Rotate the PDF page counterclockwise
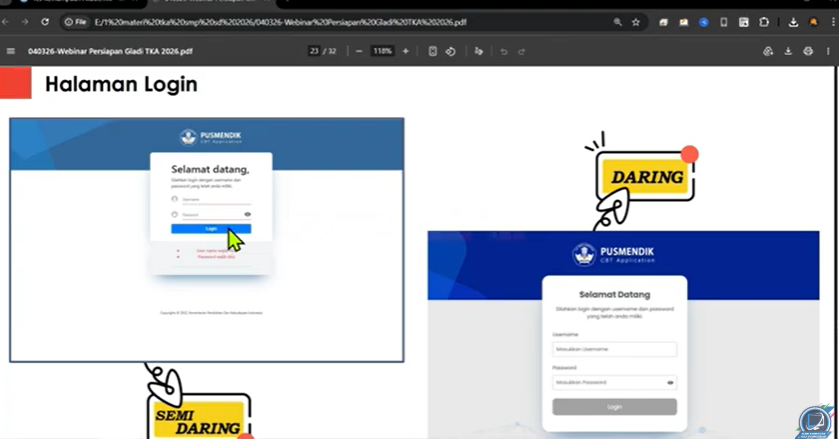Screen dimensions: 839x439 (450, 51)
